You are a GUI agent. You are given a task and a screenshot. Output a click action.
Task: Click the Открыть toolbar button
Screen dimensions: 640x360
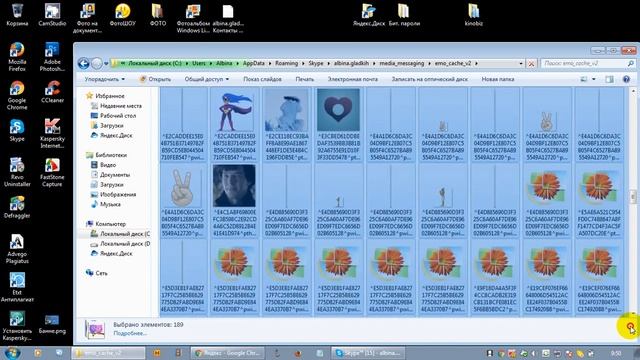coord(155,79)
